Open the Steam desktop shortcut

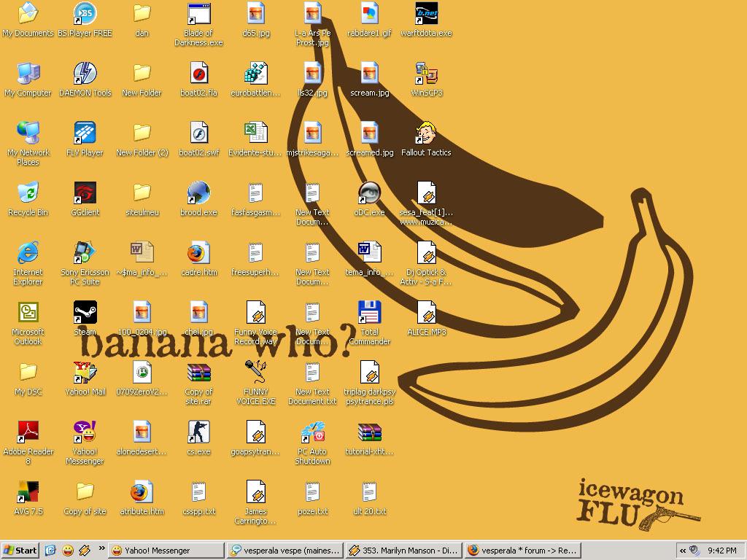point(85,313)
